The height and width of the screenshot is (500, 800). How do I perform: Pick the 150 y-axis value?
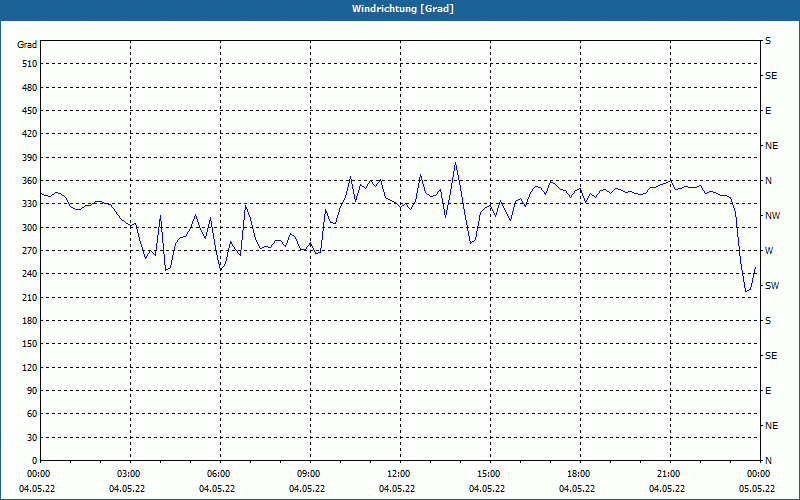click(x=30, y=344)
